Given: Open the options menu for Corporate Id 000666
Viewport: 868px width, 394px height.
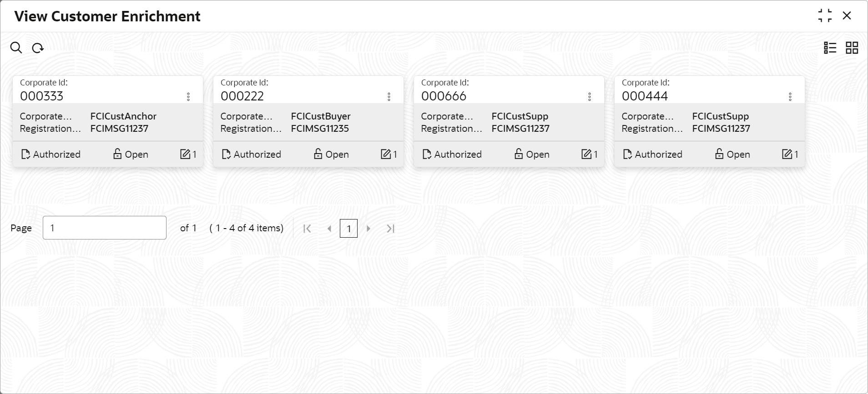Looking at the screenshot, I should tap(589, 96).
